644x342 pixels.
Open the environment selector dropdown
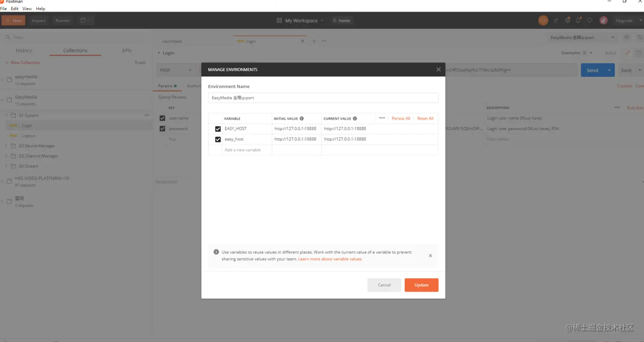(x=582, y=37)
